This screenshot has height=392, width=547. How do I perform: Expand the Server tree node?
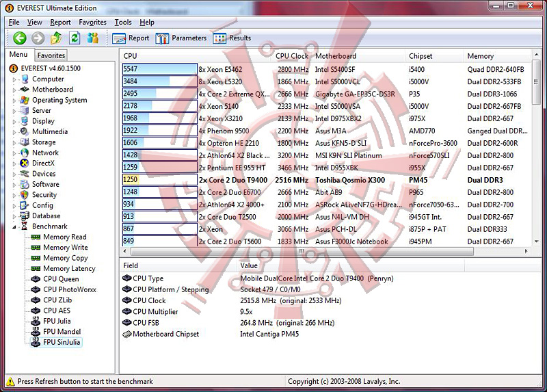(x=14, y=111)
